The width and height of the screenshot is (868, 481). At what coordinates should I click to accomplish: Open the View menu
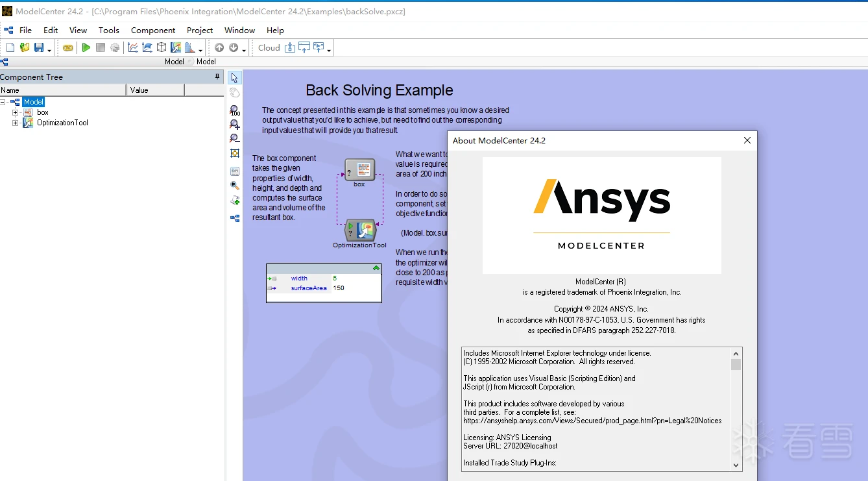[x=78, y=30]
